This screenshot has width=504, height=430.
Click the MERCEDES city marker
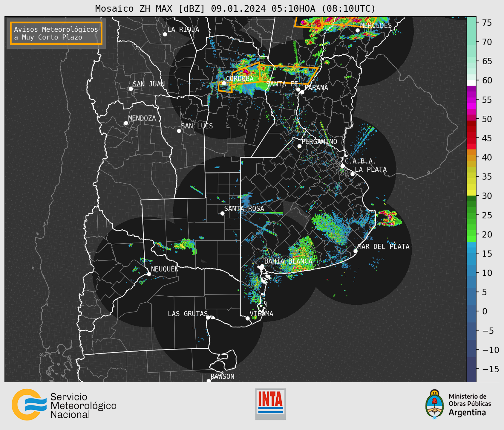coord(358,31)
